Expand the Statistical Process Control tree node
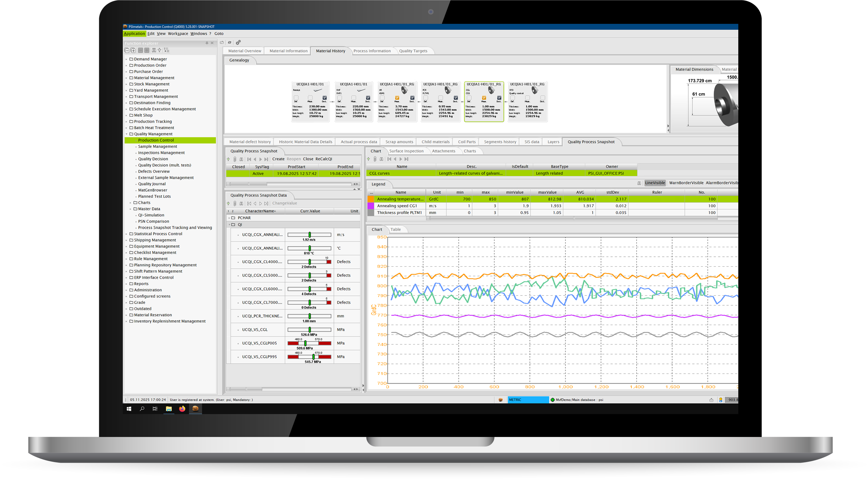Viewport: 868px width, 479px height. [127, 234]
